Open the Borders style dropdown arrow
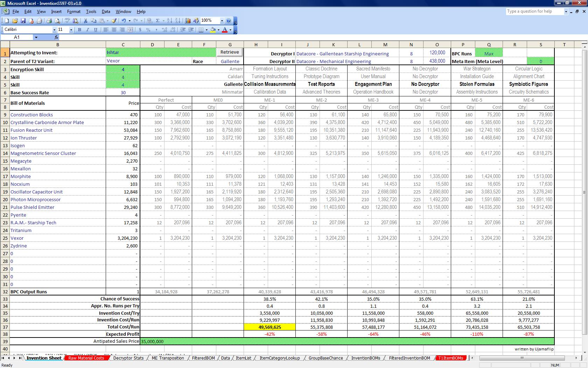The image size is (588, 368). [x=206, y=30]
